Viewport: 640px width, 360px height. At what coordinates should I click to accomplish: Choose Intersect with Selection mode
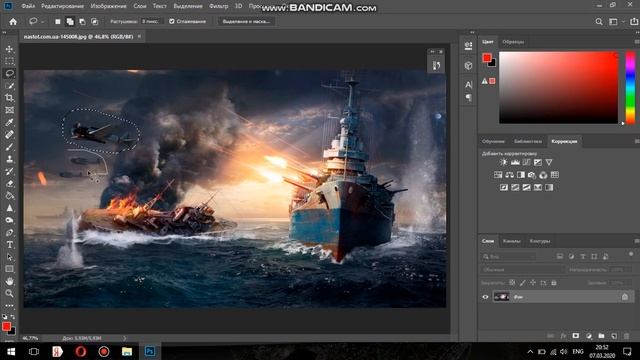coord(94,22)
